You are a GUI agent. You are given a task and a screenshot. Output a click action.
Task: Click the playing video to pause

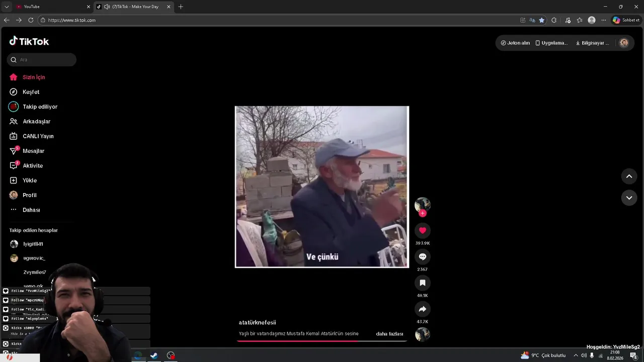(x=322, y=187)
